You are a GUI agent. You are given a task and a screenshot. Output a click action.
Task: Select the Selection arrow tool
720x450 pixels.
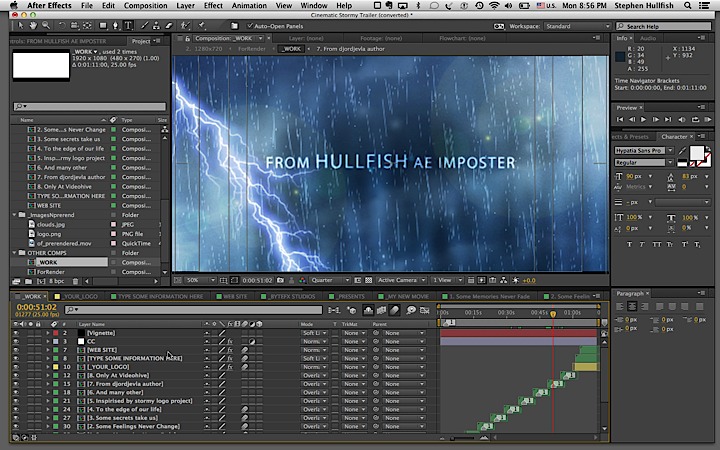20,26
